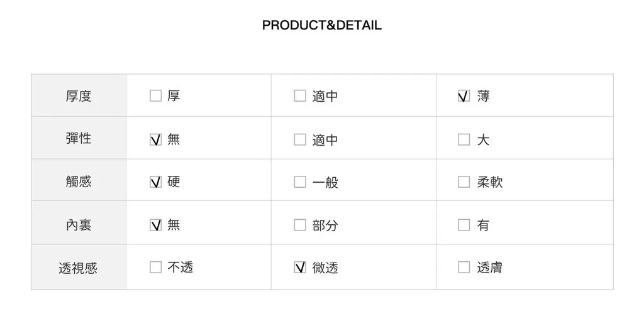Click the 彈性 row header cell
This screenshot has width=644, height=309.
point(79,139)
